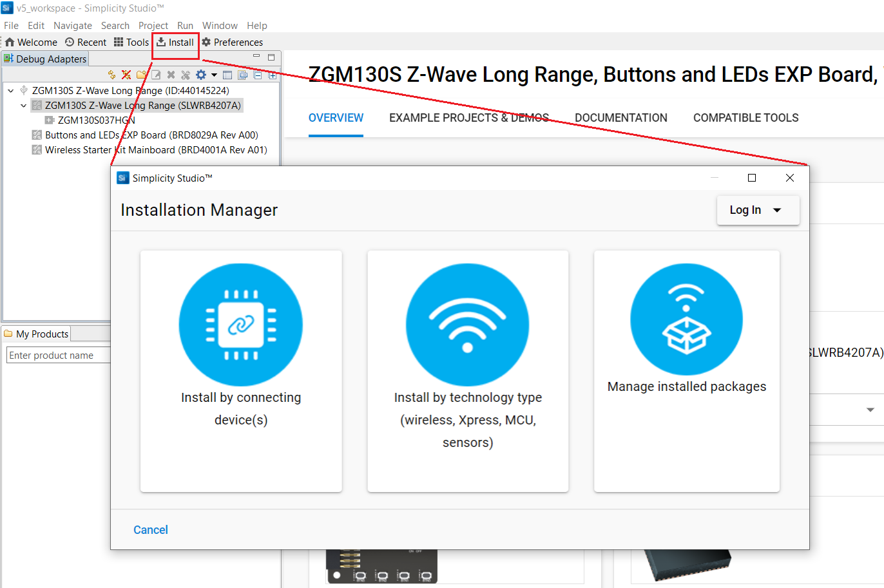
Task: Open the Tools grid toolbar item
Action: (131, 43)
